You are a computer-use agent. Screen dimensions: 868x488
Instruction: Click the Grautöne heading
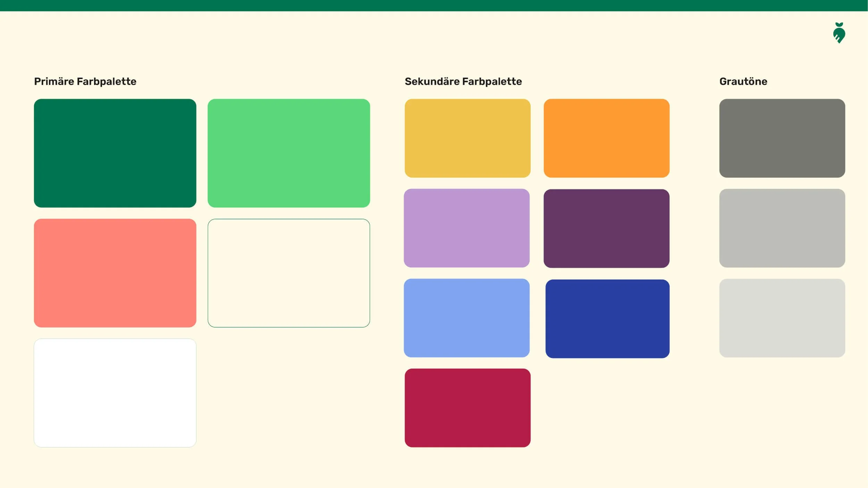[743, 81]
